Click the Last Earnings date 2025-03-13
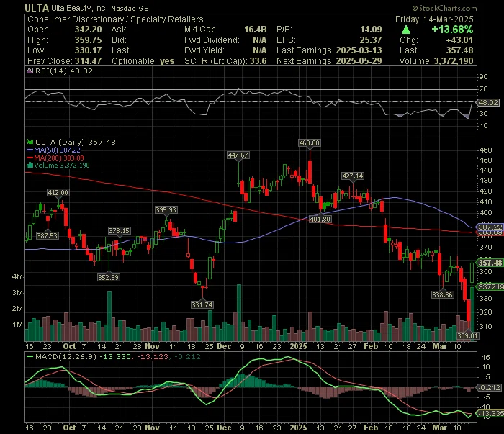Screen dimensions: 504x434 tap(359, 50)
